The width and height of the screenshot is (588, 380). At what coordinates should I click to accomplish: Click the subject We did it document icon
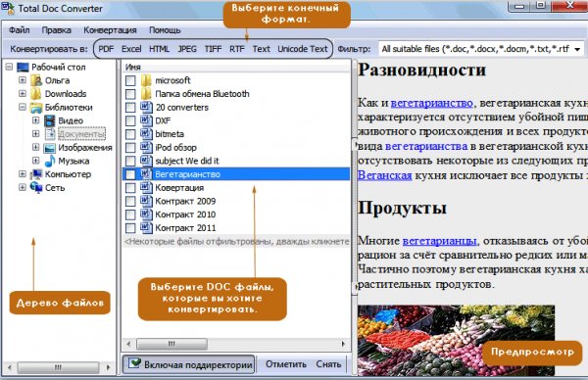[x=146, y=161]
